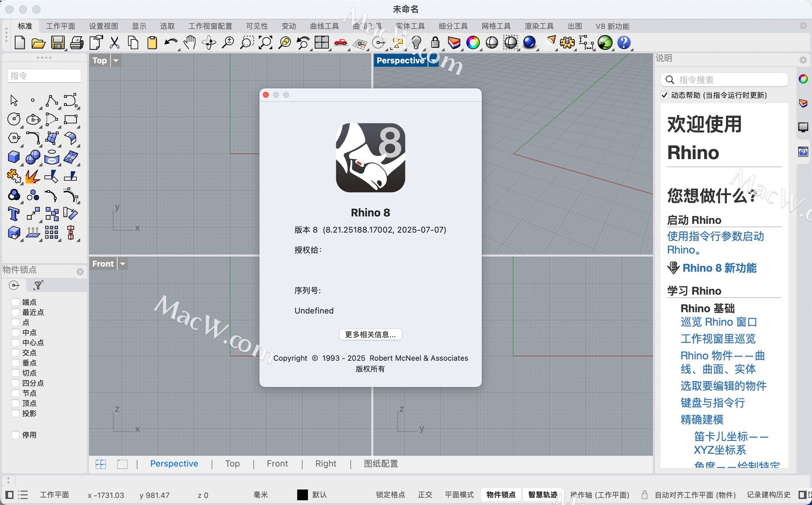The image size is (812, 505).
Task: Click the red car icon in toolbar
Action: (x=340, y=43)
